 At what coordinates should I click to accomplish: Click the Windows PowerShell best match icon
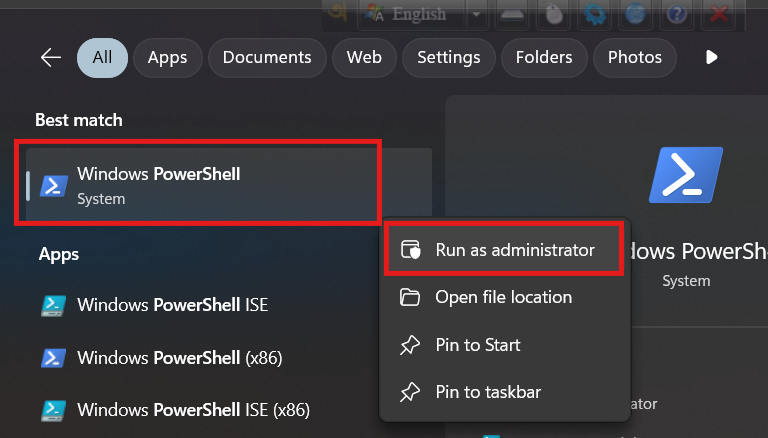(53, 185)
